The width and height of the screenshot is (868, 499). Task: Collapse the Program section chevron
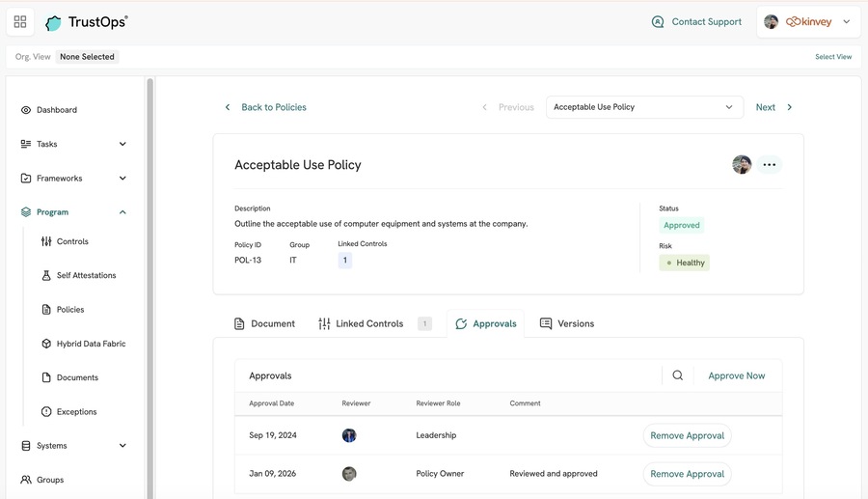122,212
